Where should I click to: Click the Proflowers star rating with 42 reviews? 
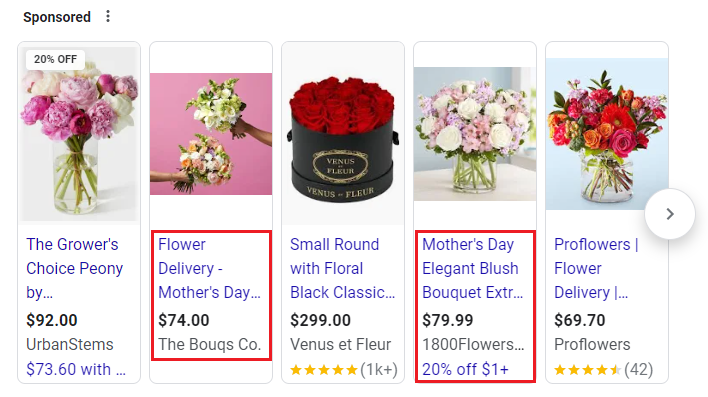point(603,370)
